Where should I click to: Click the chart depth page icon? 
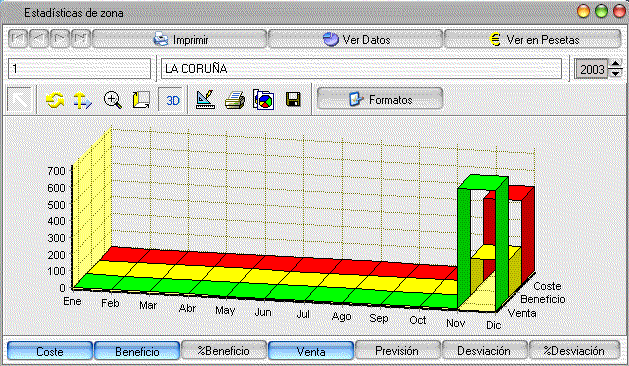tap(141, 100)
